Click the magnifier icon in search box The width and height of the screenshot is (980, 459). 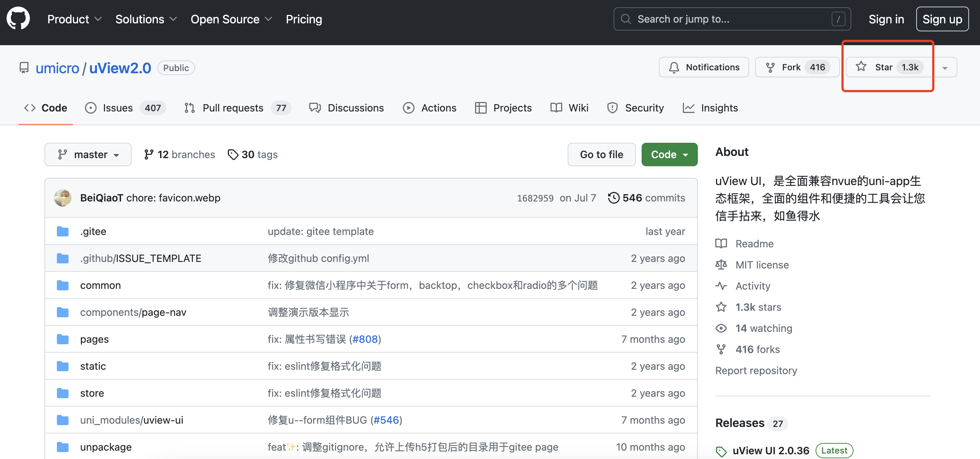(x=626, y=19)
